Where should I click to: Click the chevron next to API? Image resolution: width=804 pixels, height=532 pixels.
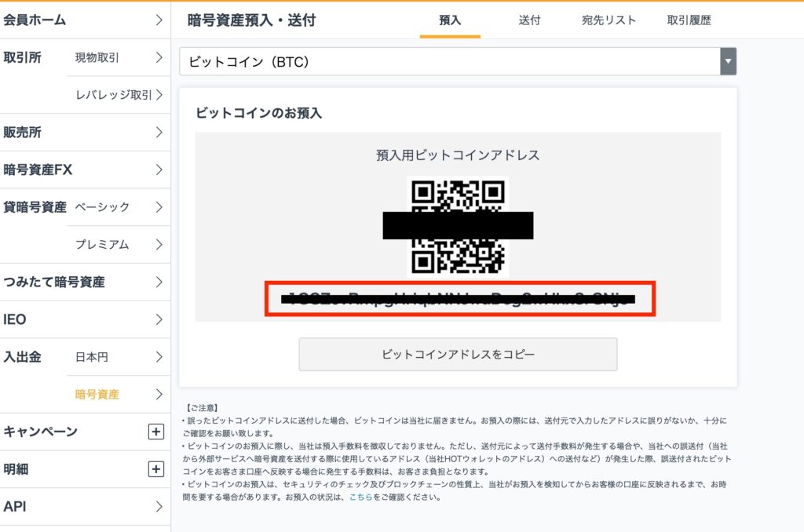pyautogui.click(x=159, y=506)
